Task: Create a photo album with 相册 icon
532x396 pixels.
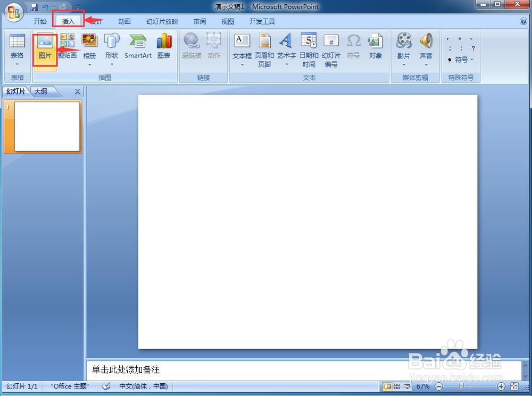Action: [89, 41]
